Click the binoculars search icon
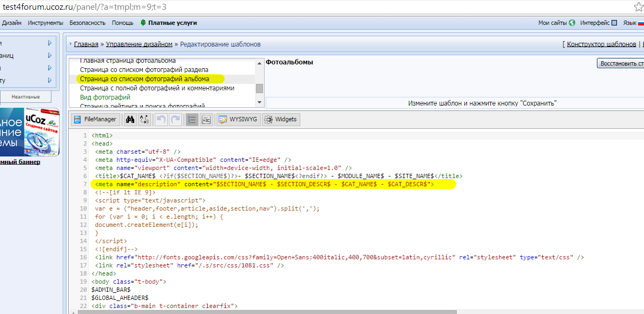The width and height of the screenshot is (644, 314). point(130,120)
